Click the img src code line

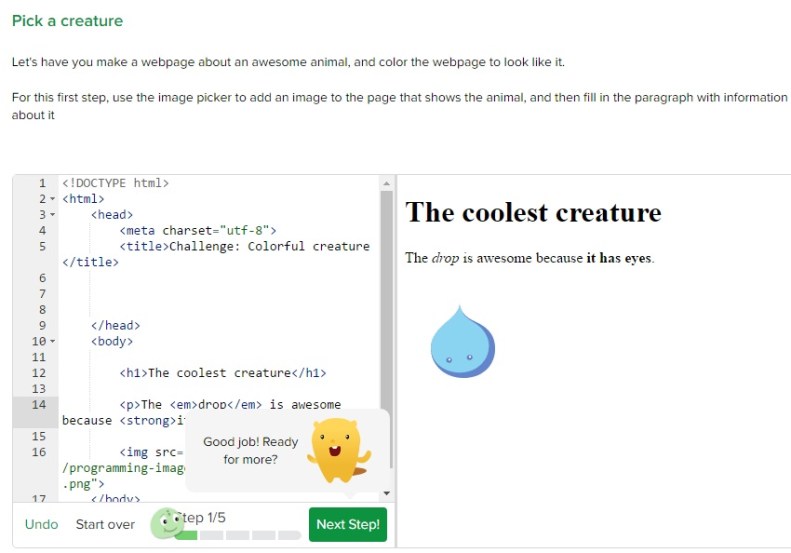coord(150,452)
